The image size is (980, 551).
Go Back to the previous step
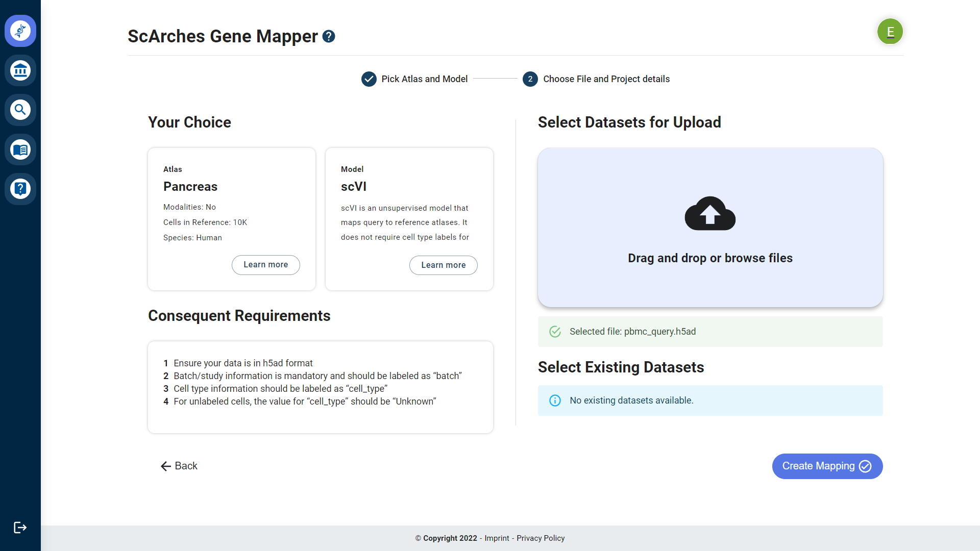pos(179,466)
